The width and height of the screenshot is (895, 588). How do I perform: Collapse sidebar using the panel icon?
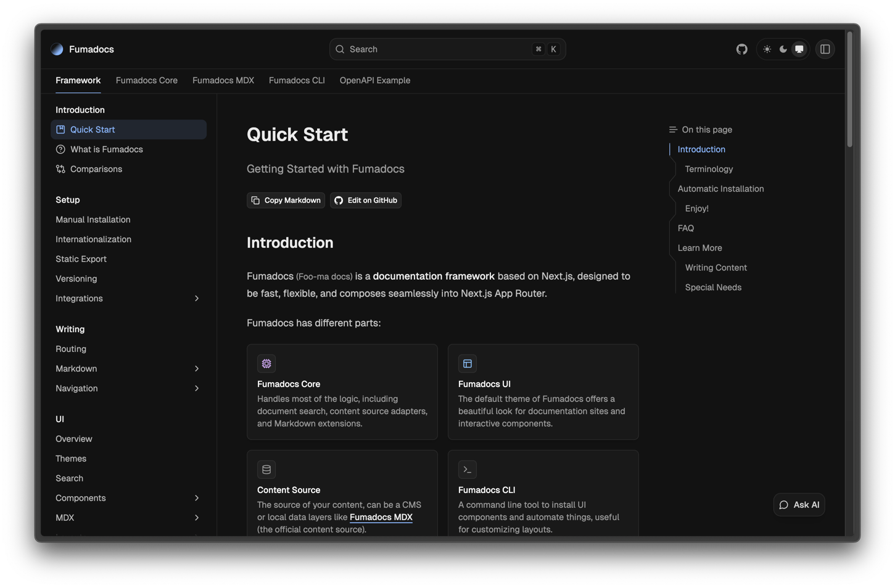(825, 49)
